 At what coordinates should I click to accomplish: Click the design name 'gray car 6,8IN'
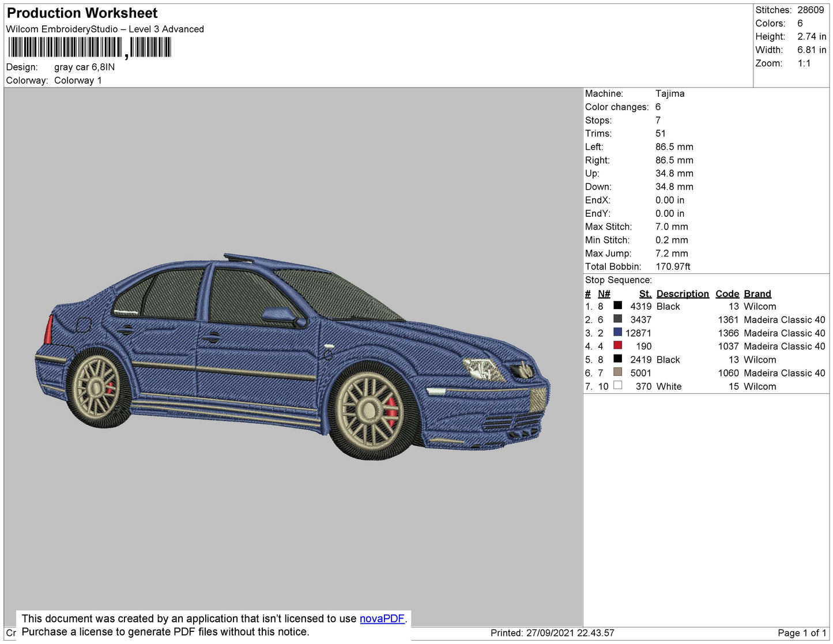click(84, 67)
